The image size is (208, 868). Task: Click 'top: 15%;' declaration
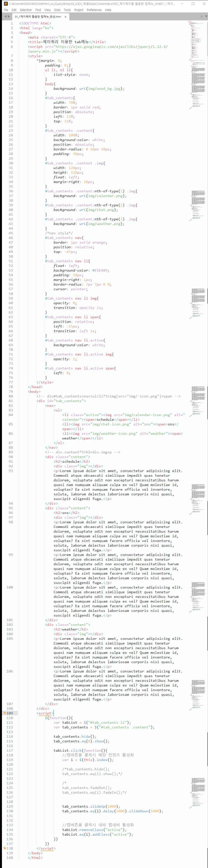63,121
